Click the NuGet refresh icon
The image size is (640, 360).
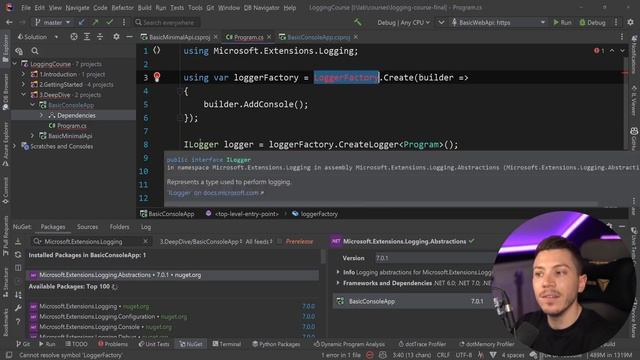tap(18, 255)
